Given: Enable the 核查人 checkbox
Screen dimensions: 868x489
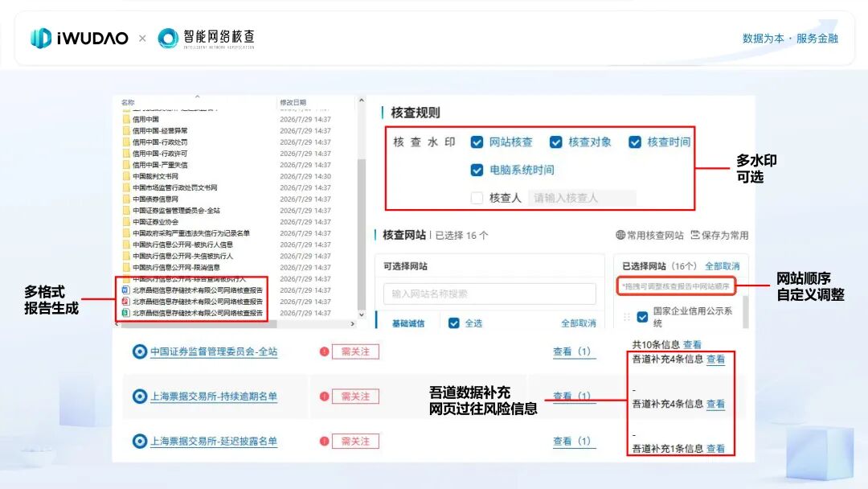Looking at the screenshot, I should tap(477, 198).
